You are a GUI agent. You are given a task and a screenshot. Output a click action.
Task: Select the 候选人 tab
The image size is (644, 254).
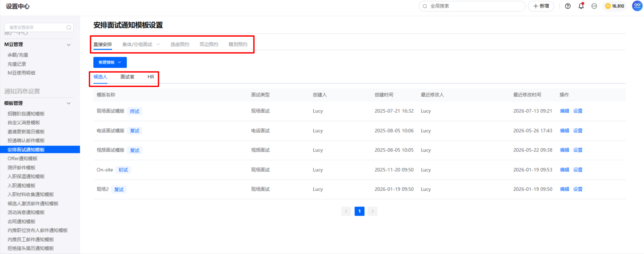click(x=100, y=77)
